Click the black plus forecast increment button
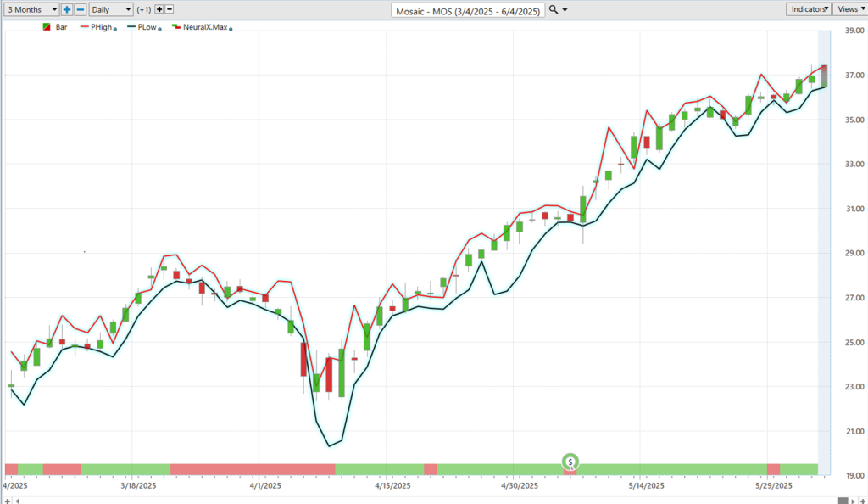The width and height of the screenshot is (868, 504). pyautogui.click(x=159, y=9)
